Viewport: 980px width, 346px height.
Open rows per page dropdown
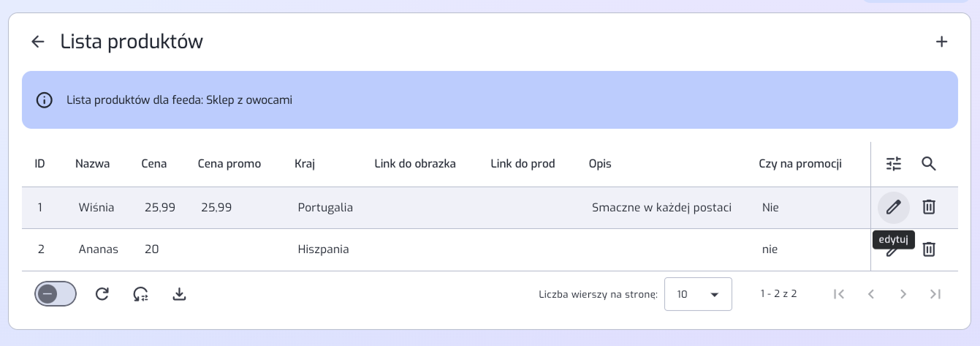(x=697, y=294)
